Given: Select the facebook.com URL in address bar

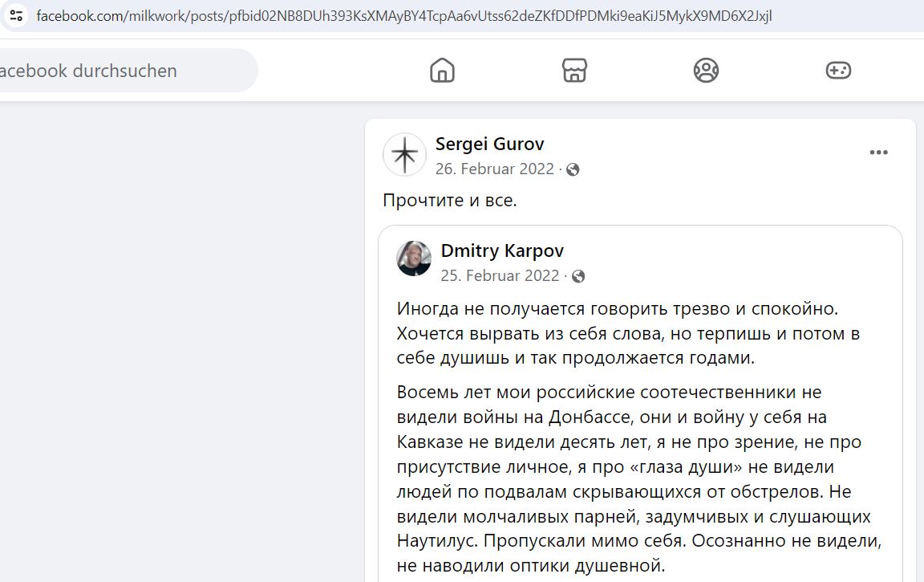Looking at the screenshot, I should [x=403, y=16].
